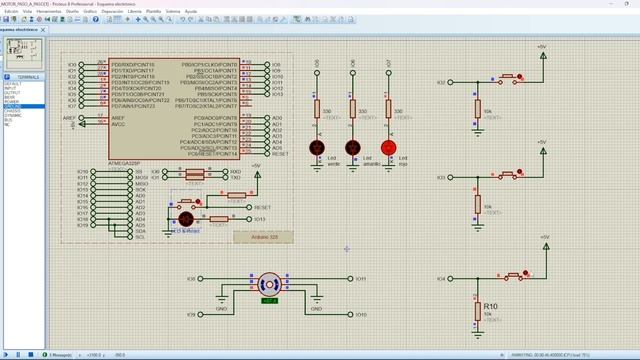Toggle the latch dot on IO4 push button

525,273
